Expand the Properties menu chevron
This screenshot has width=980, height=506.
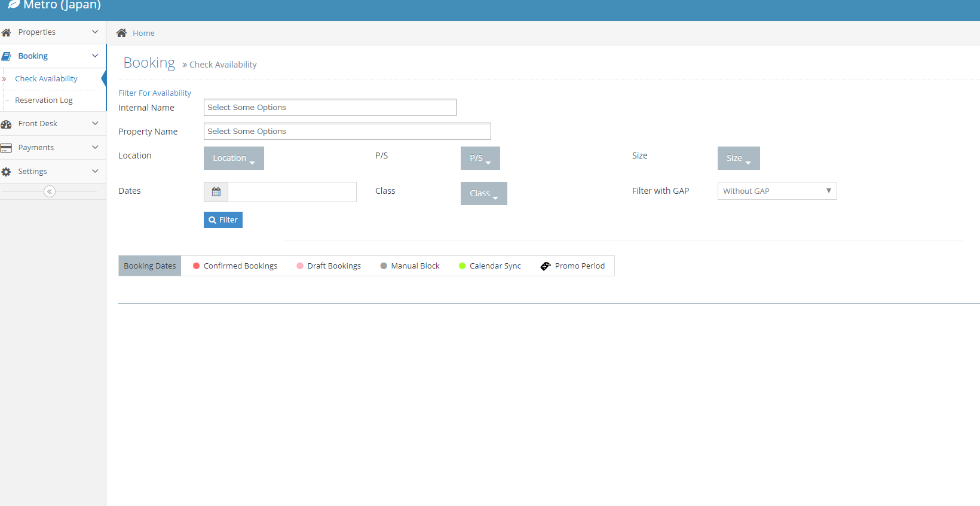[x=95, y=32]
